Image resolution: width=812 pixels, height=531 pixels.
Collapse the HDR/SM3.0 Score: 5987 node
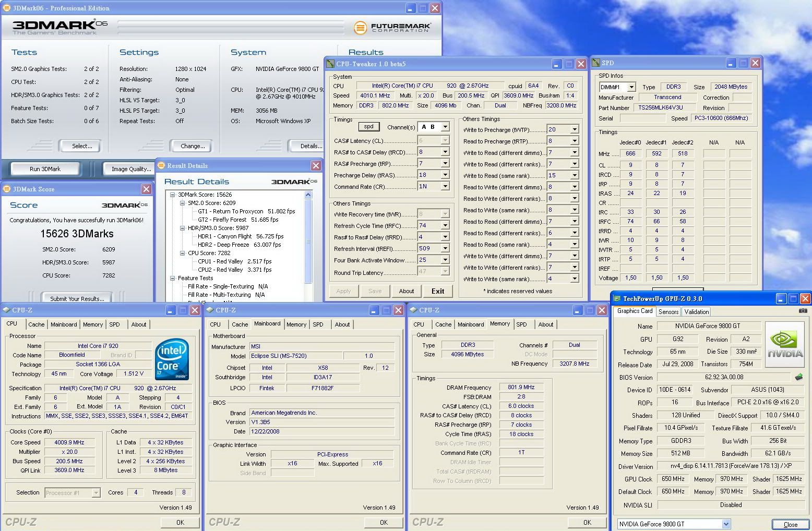pyautogui.click(x=182, y=228)
